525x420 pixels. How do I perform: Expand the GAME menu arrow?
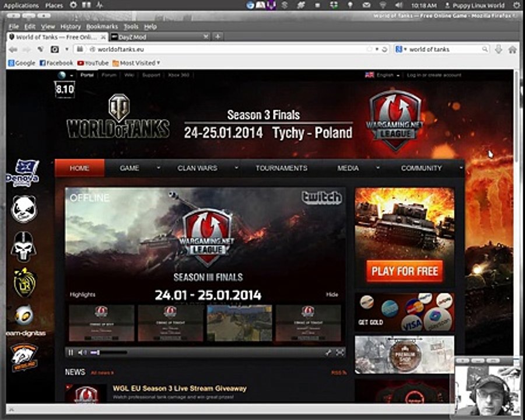pos(158,167)
